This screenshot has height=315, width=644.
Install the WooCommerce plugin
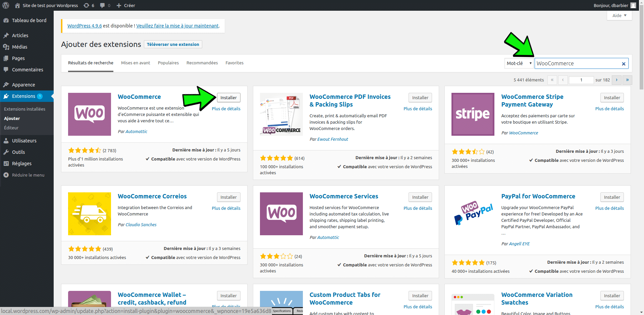228,98
